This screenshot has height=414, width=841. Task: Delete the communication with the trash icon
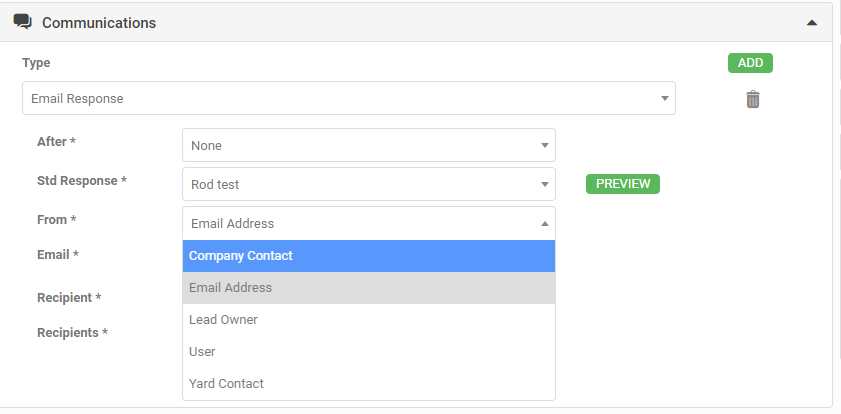point(753,99)
